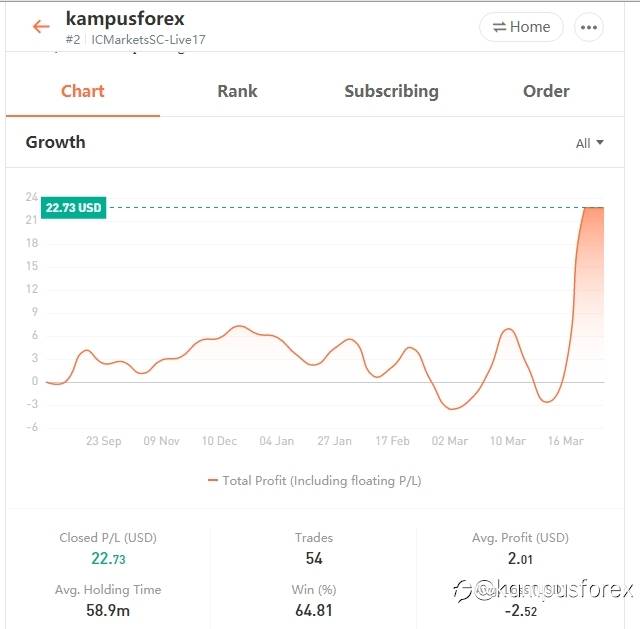
Task: Click the Win percentage 64.81
Action: pyautogui.click(x=314, y=610)
